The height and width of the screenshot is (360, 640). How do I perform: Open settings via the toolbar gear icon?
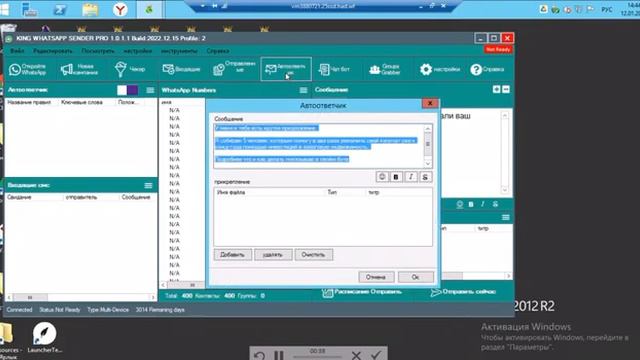440,69
